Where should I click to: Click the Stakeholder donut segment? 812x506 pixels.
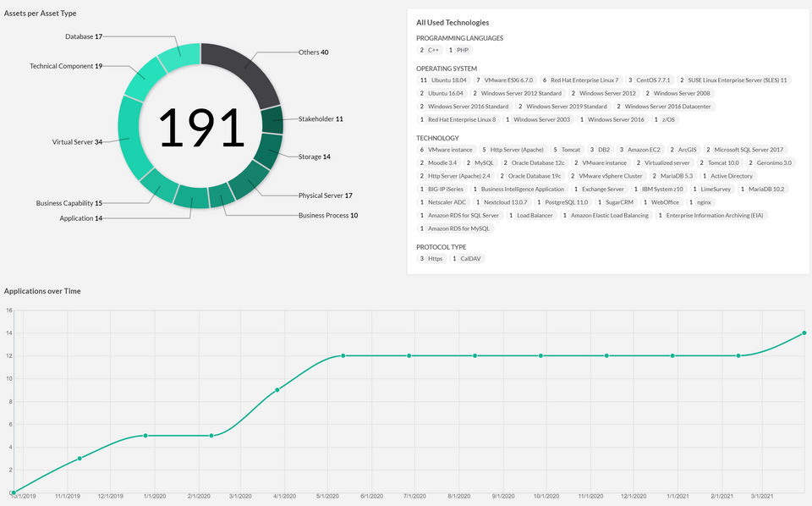(x=272, y=120)
